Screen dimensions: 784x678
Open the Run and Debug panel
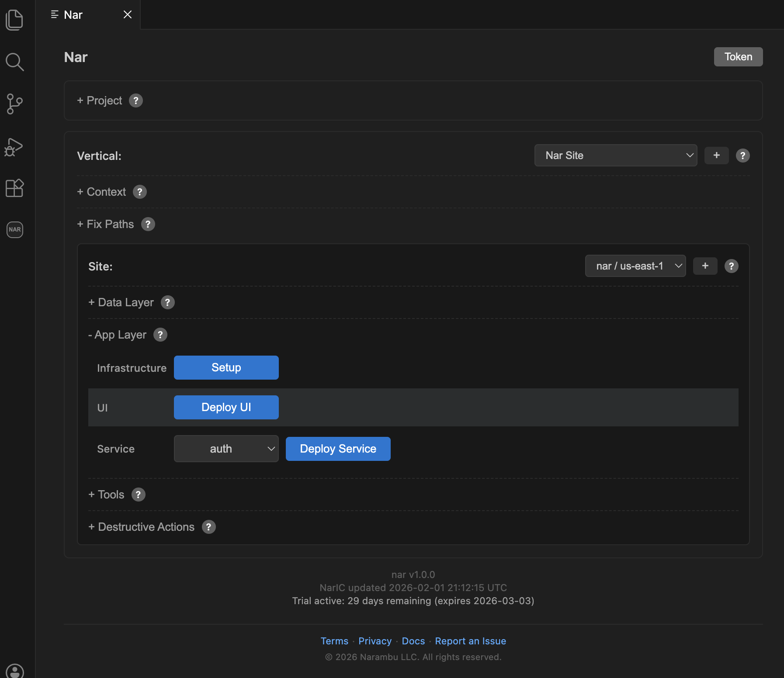14,146
